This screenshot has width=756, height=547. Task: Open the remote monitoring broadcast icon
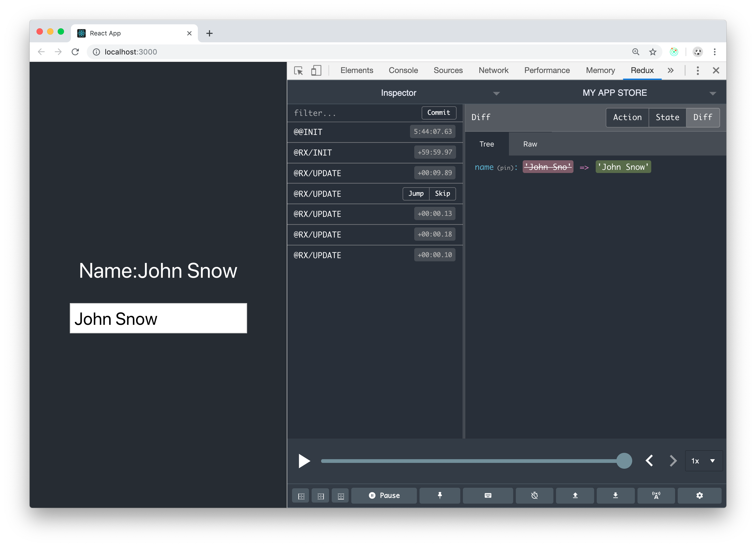coord(656,496)
